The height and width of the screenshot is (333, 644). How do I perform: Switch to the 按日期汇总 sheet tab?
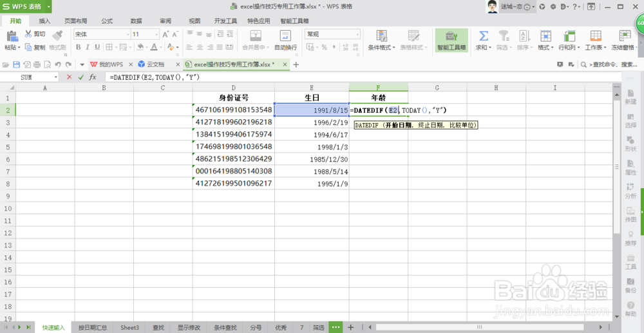(x=93, y=328)
